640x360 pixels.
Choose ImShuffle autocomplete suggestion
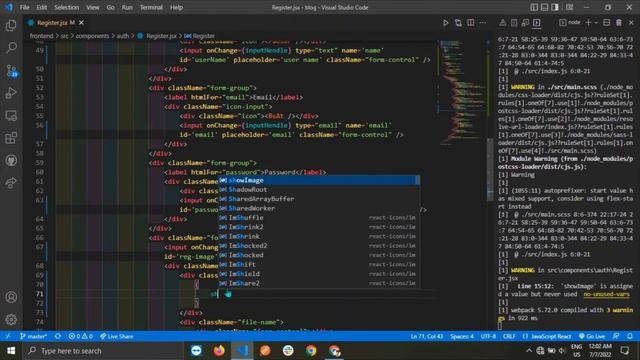pyautogui.click(x=319, y=218)
